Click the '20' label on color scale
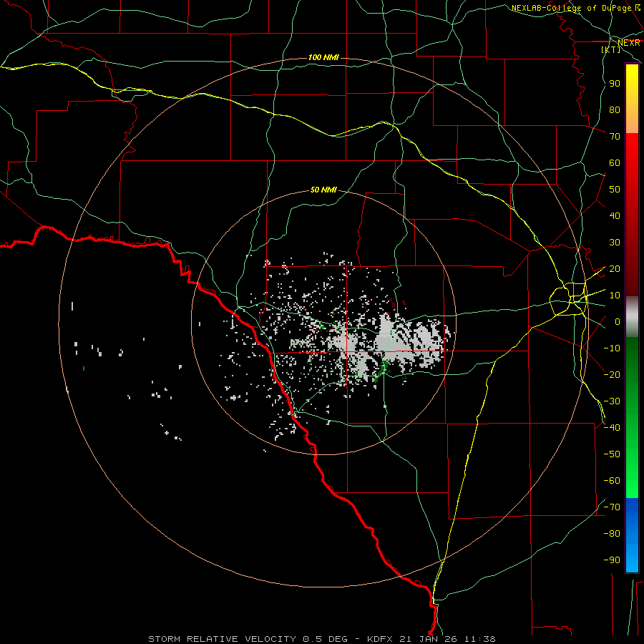 click(615, 268)
